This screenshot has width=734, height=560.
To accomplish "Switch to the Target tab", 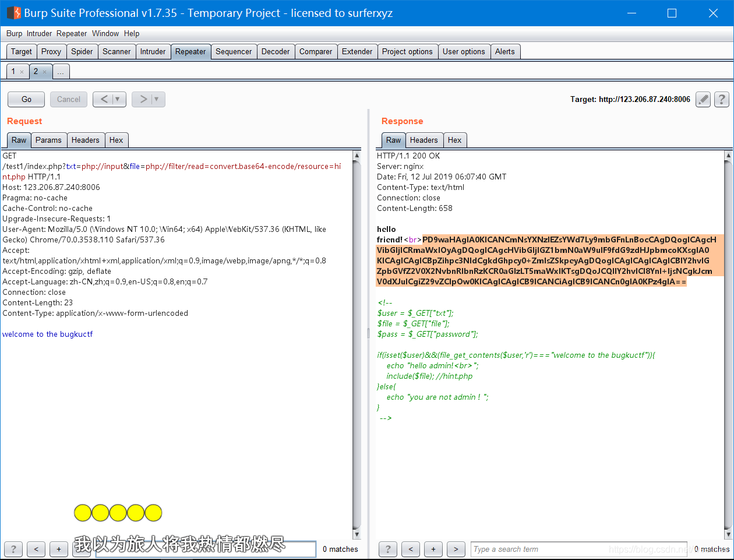I will click(x=22, y=51).
